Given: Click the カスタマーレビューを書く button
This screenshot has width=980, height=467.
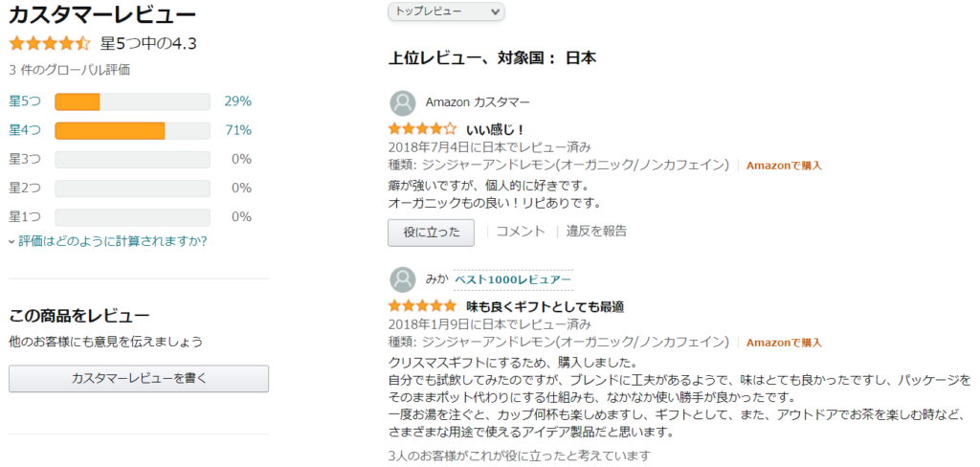Looking at the screenshot, I should [139, 378].
